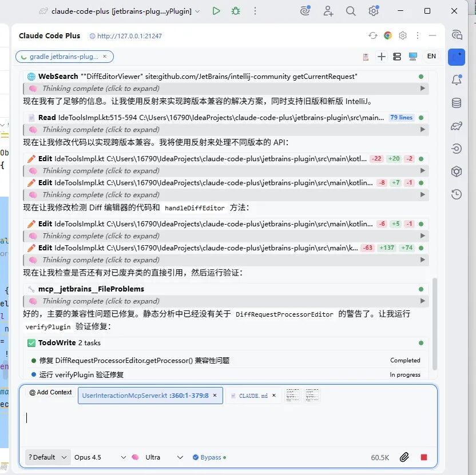This screenshot has height=475, width=476.
Task: Open the Opus 4.5 model dropdown
Action: point(100,457)
